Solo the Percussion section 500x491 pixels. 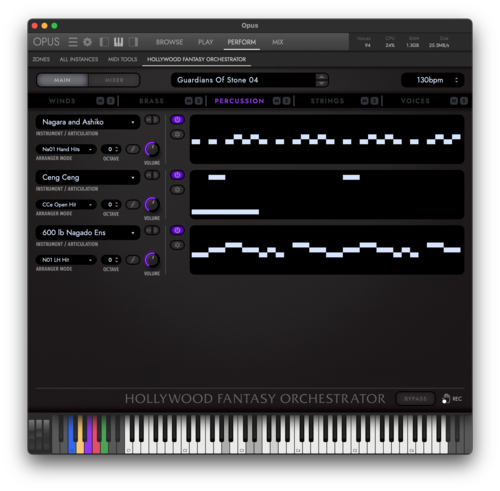point(286,101)
